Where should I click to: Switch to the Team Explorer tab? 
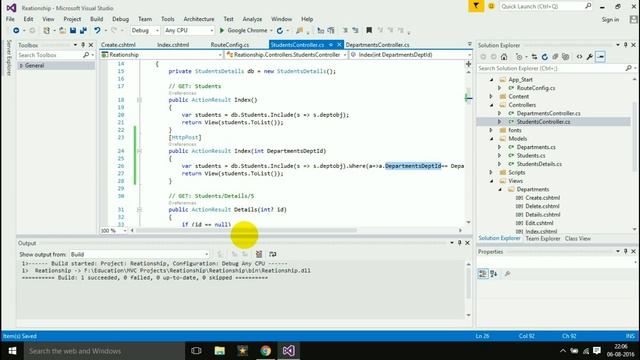543,238
